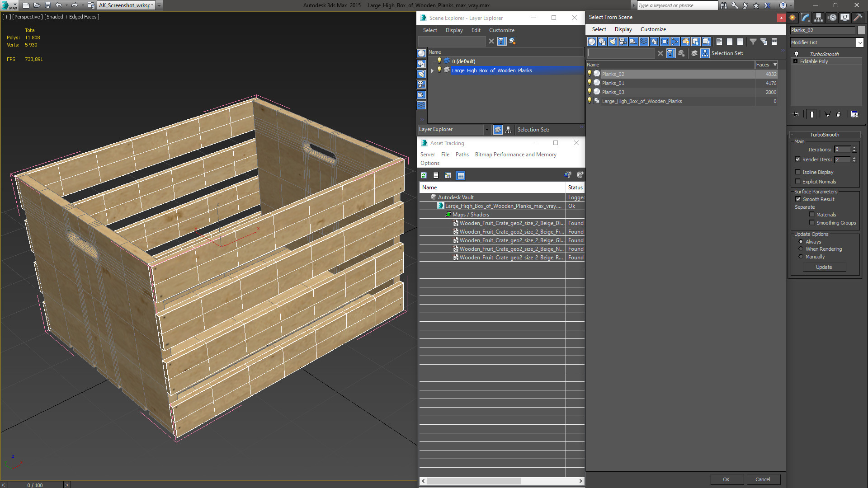Uncheck the Smooth Result checkbox

[798, 199]
